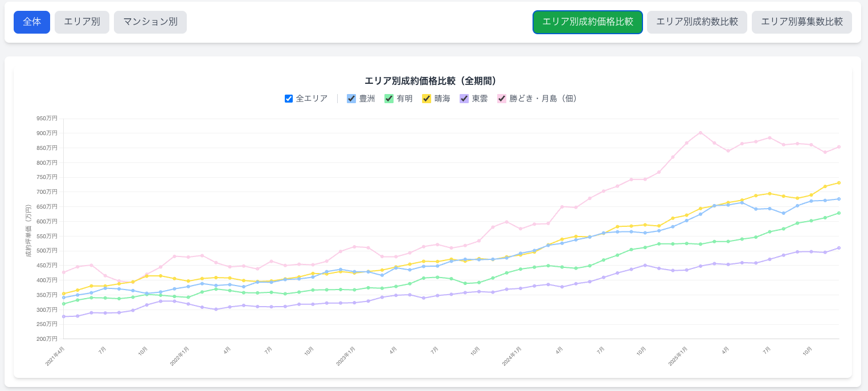Image resolution: width=868 pixels, height=391 pixels.
Task: Uncheck the 勝どき・月島（佃） checkbox
Action: point(502,99)
